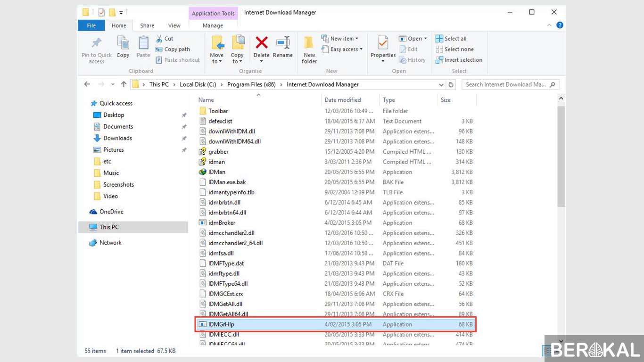Click Local Disk (C:) in breadcrumb

198,84
